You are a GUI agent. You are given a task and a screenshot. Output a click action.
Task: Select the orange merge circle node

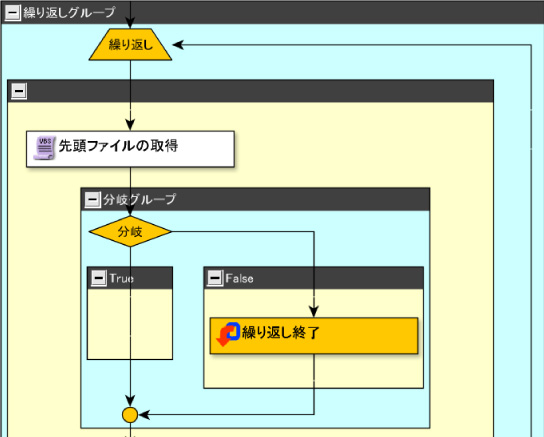(x=130, y=414)
